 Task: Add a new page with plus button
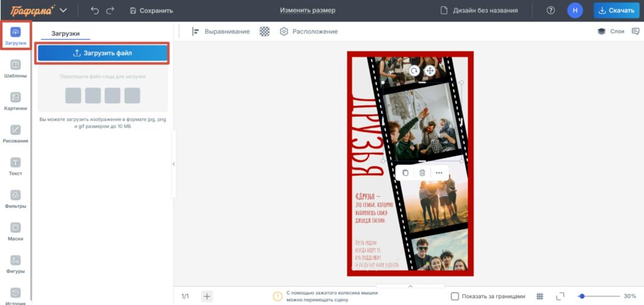pos(207,296)
